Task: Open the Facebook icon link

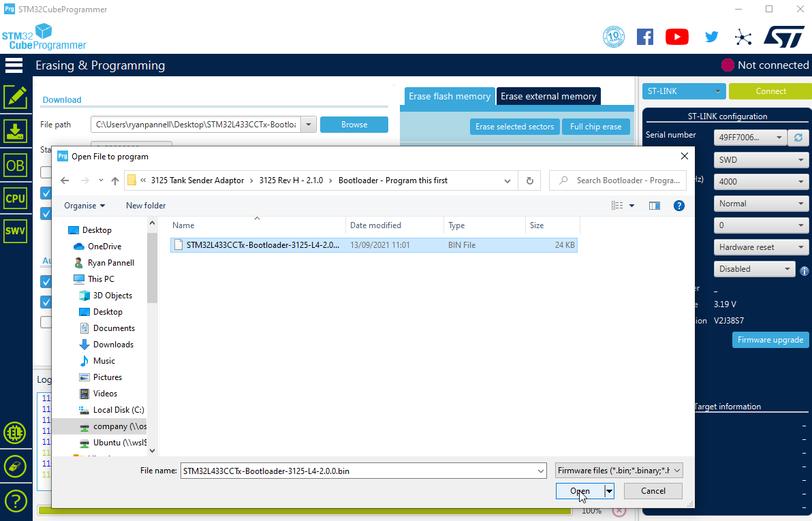Action: [x=644, y=37]
